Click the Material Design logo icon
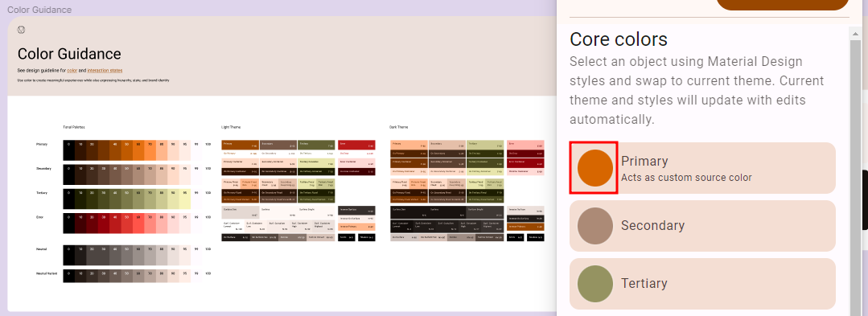 21,29
